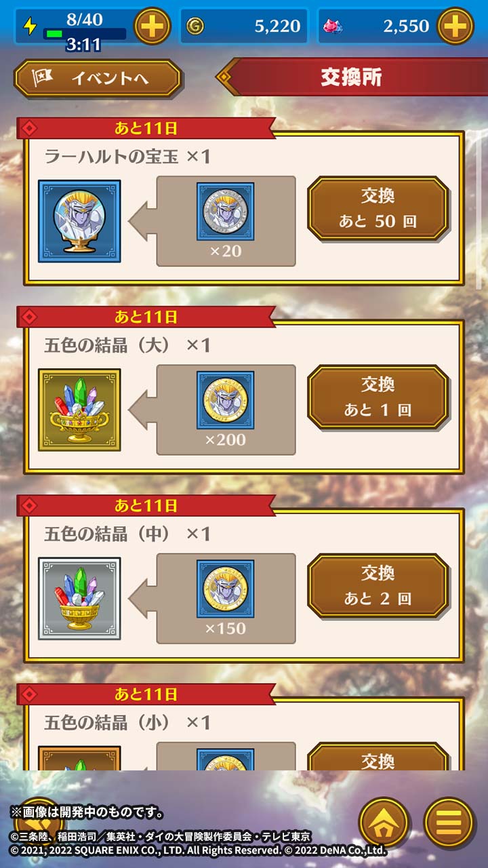
Task: Exchange 五色の結晶（大） with 1 remaining
Action: [x=378, y=397]
